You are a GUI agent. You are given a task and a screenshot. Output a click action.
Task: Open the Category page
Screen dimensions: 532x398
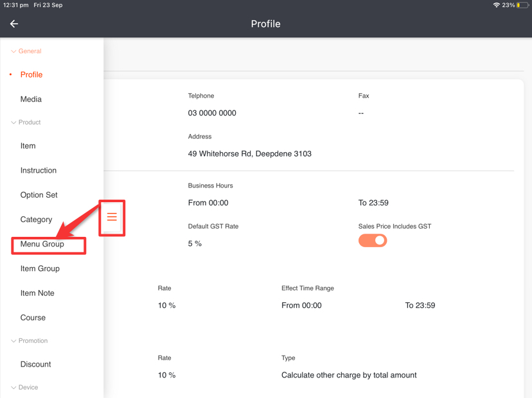36,220
